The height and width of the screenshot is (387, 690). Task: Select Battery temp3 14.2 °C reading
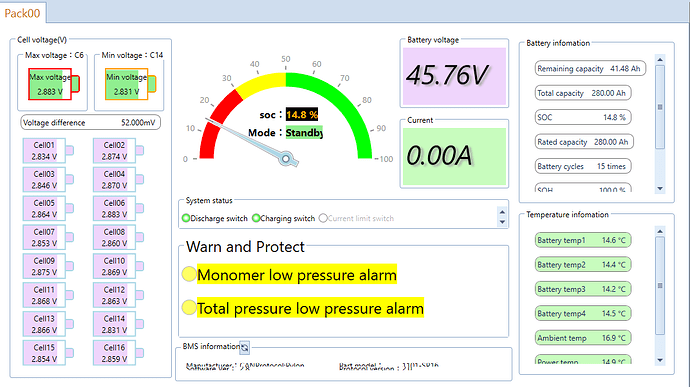[x=583, y=289]
